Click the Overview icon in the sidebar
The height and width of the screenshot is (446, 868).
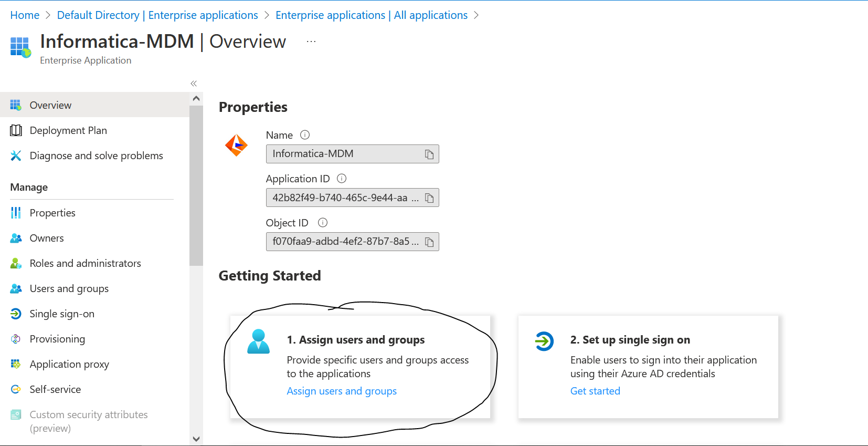click(16, 105)
